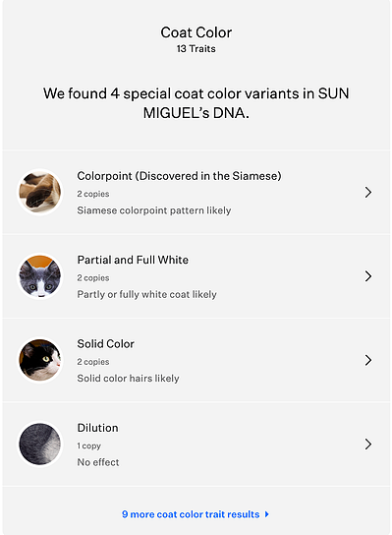Click the gray fur Dilution thumbnail
Screen dimensions: 392x535
coord(40,444)
